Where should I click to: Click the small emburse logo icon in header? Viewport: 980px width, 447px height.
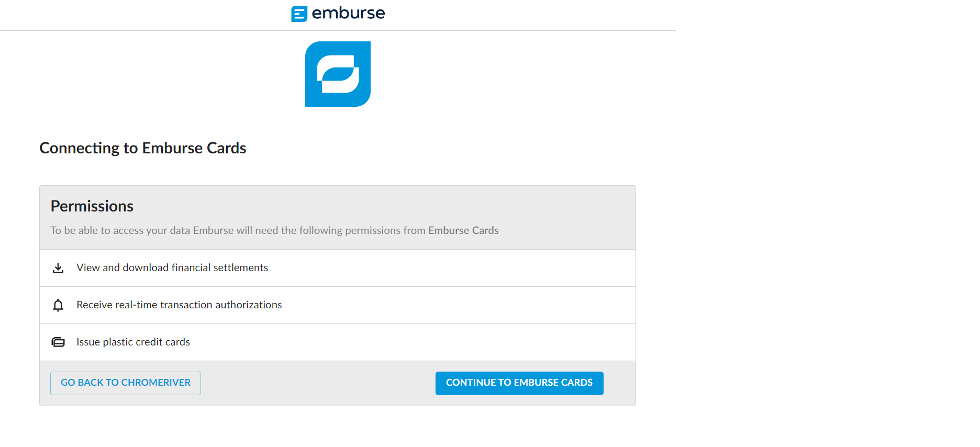pos(299,14)
